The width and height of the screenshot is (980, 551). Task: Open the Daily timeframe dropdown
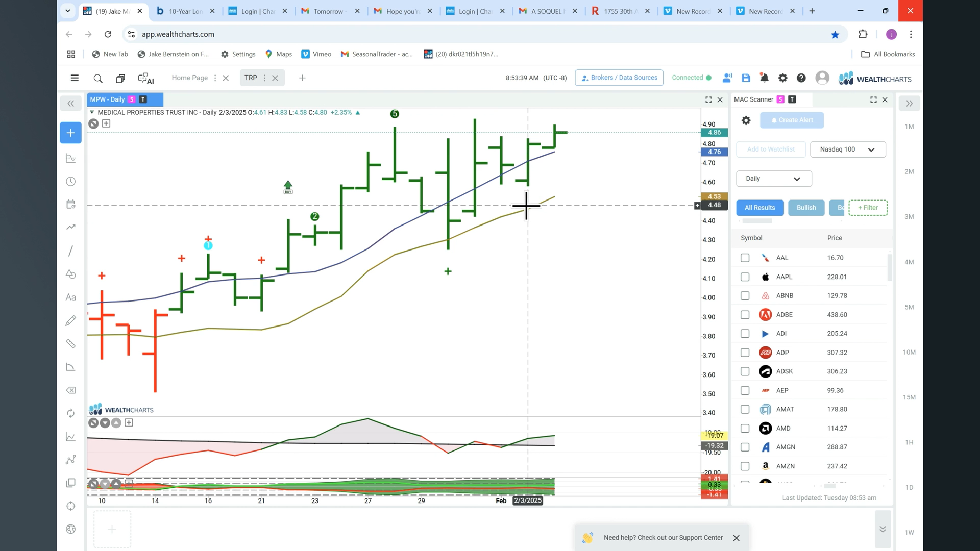(774, 179)
